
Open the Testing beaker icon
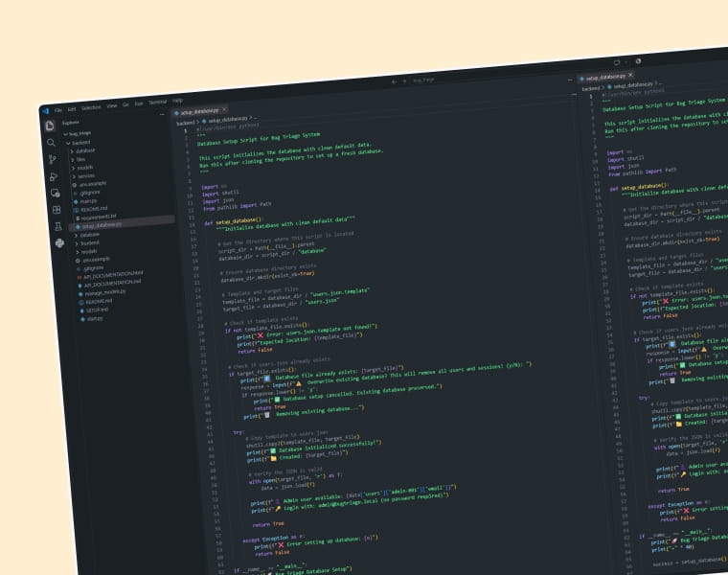point(58,227)
